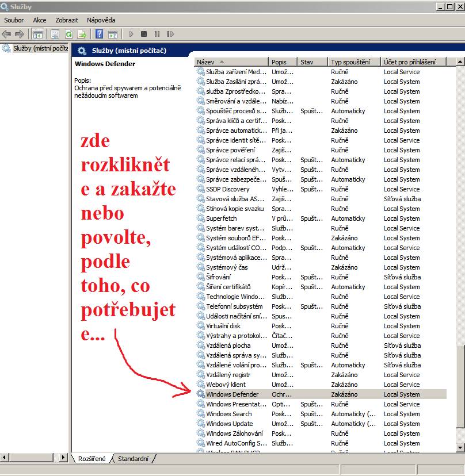Click Ochr… description in Windows Defender row
Viewport: 465px width, 476px height.
tap(282, 394)
